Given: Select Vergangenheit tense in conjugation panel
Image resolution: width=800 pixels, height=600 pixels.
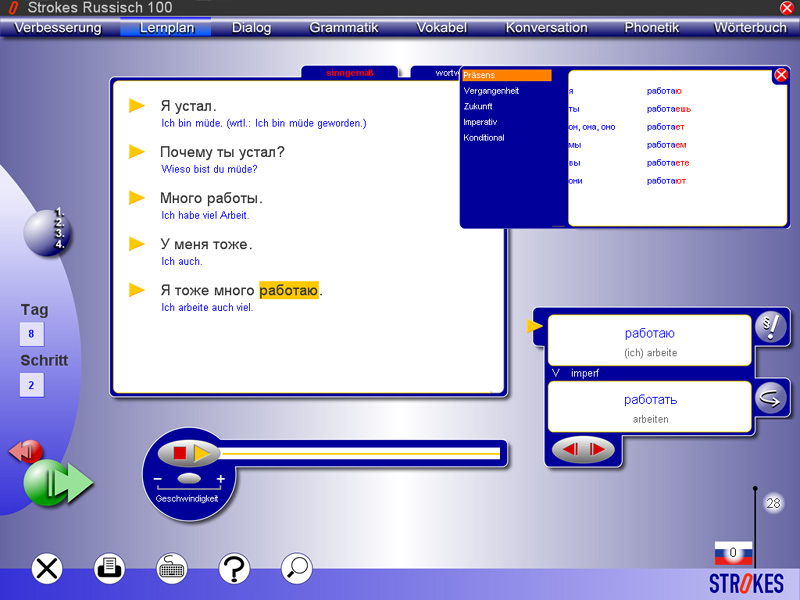Looking at the screenshot, I should [491, 91].
